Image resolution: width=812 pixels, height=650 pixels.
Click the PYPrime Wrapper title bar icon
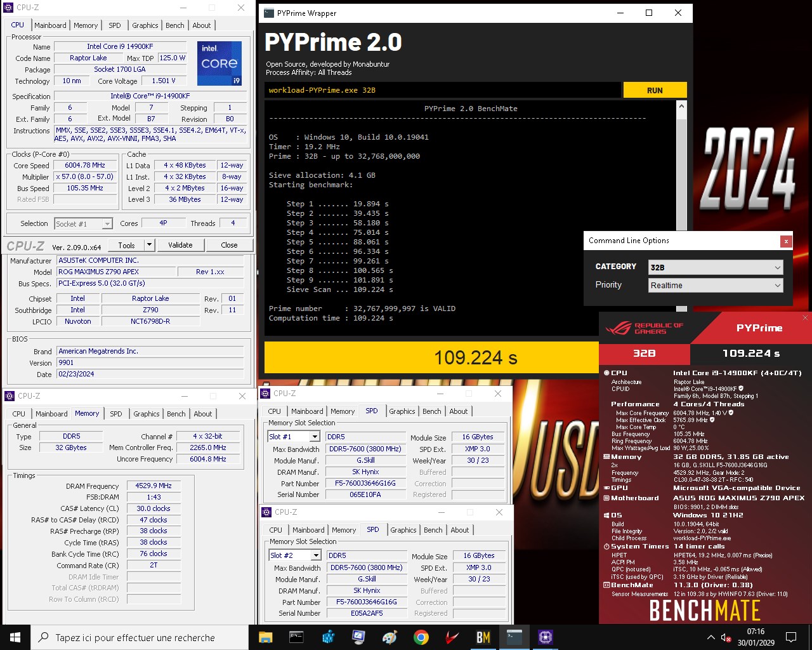tap(269, 13)
